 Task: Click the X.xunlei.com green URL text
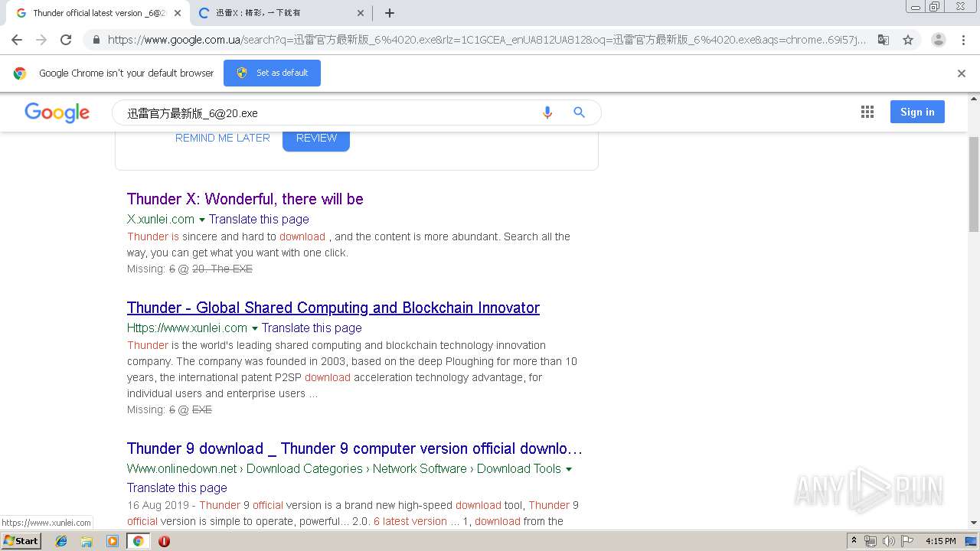[161, 219]
